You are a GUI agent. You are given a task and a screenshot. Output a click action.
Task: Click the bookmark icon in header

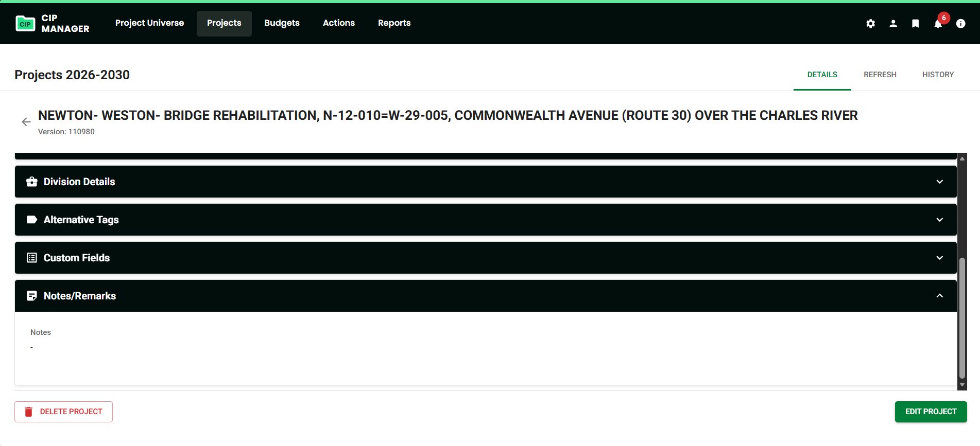(x=915, y=24)
